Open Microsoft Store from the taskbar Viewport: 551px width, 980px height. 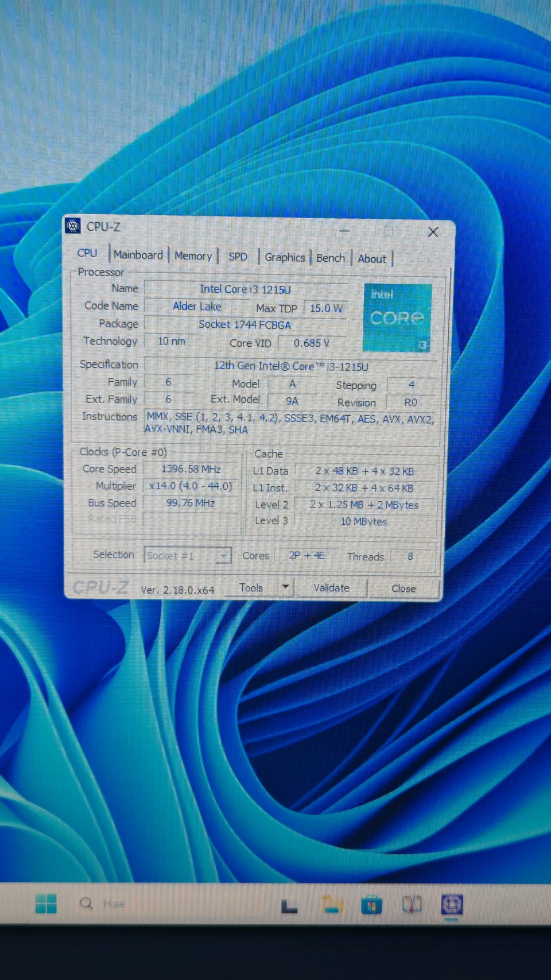[371, 905]
